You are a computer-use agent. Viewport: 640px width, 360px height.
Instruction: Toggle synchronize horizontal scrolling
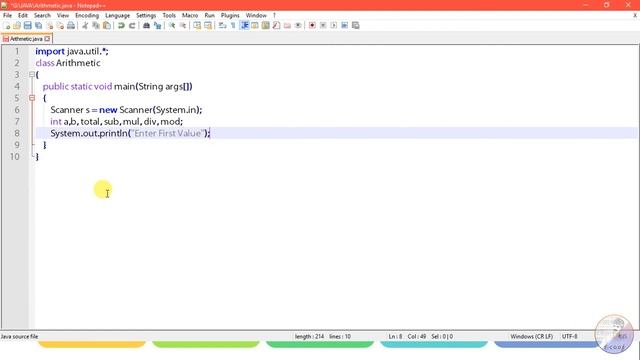tap(208, 26)
